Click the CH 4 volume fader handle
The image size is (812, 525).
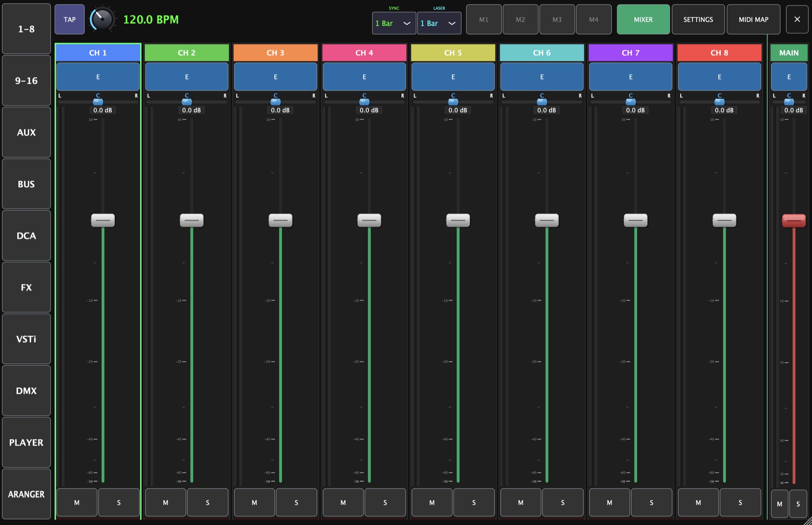[x=369, y=220]
